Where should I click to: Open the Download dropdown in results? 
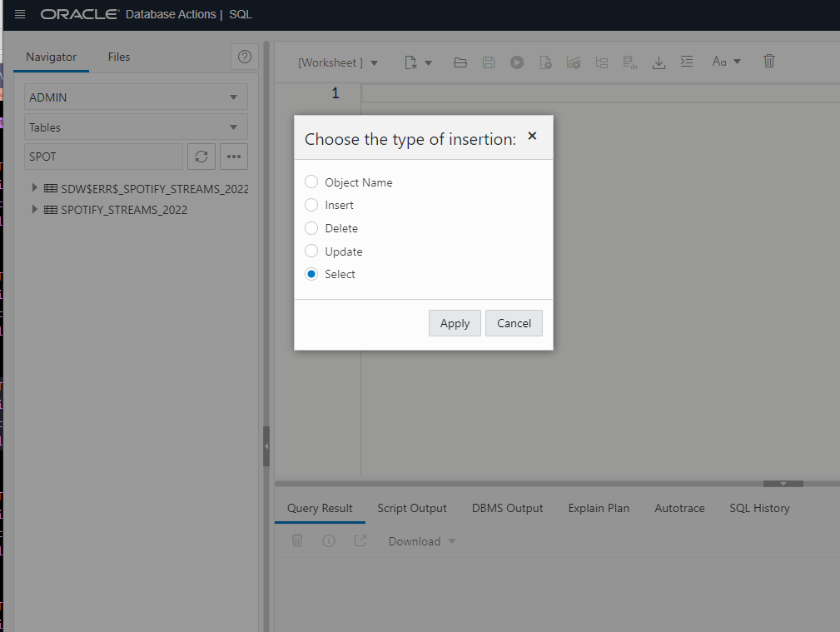[422, 541]
